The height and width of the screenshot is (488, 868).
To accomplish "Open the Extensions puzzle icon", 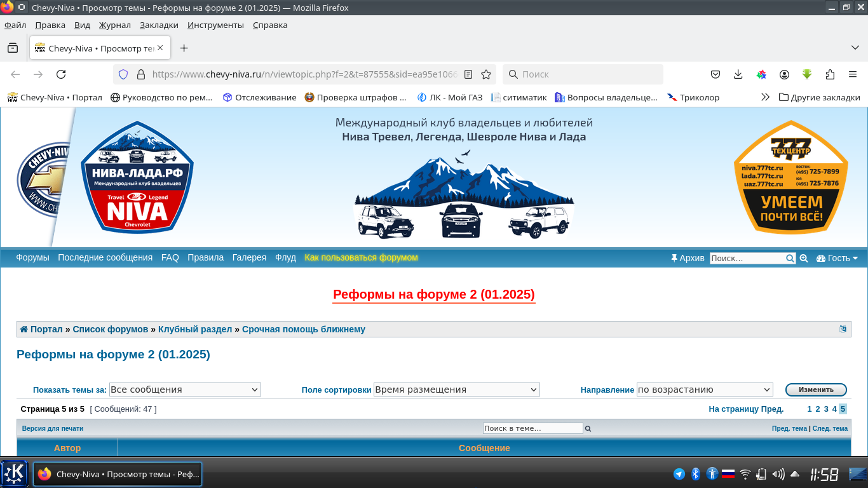I will pos(830,74).
